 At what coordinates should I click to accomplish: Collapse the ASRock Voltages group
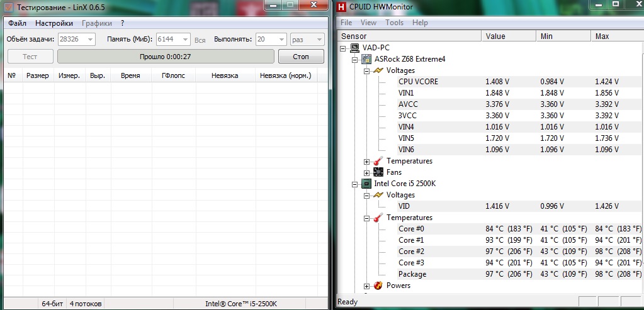tap(366, 71)
